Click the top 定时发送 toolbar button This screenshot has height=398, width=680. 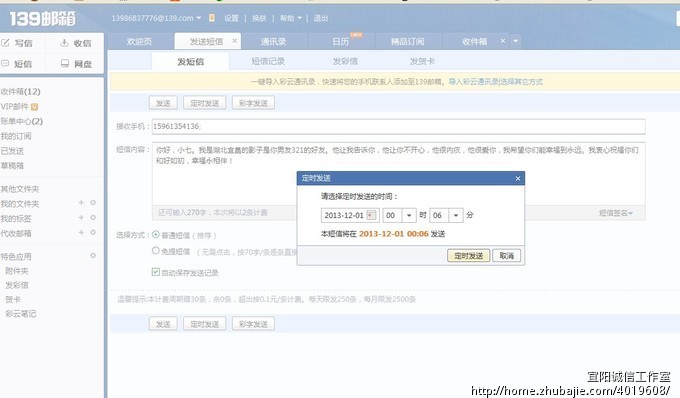[x=205, y=103]
